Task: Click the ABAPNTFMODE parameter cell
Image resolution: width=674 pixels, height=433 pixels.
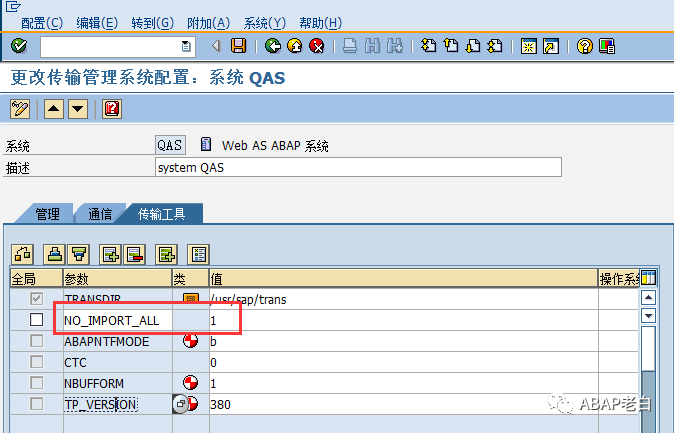Action: pos(118,341)
